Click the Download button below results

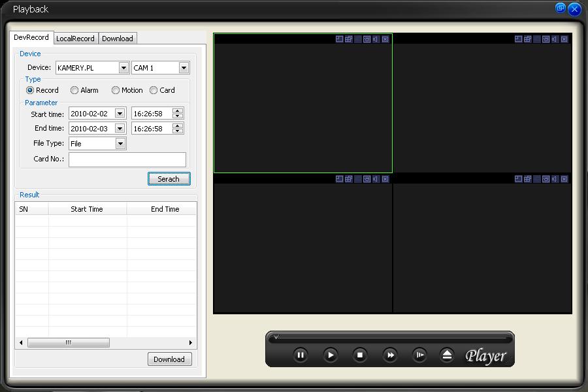coord(169,359)
